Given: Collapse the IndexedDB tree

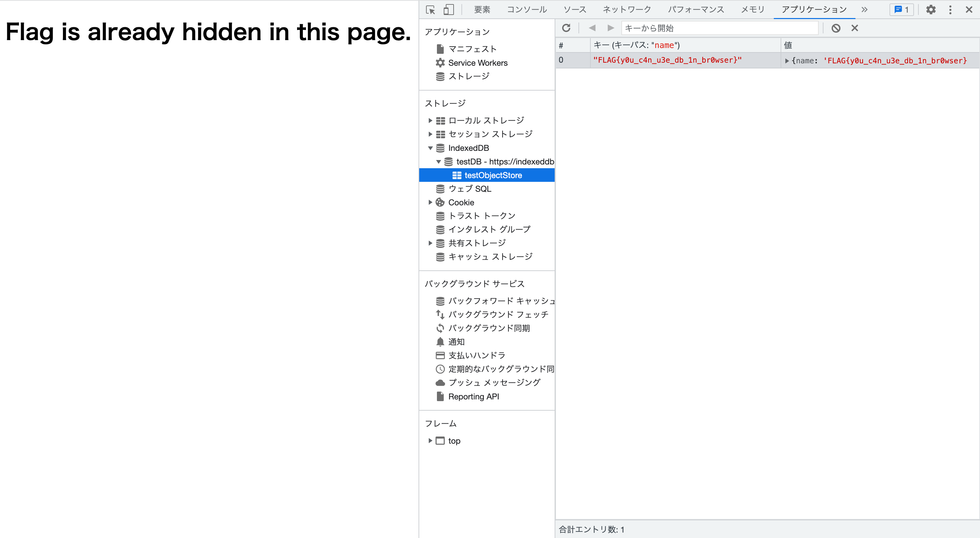Looking at the screenshot, I should (430, 148).
